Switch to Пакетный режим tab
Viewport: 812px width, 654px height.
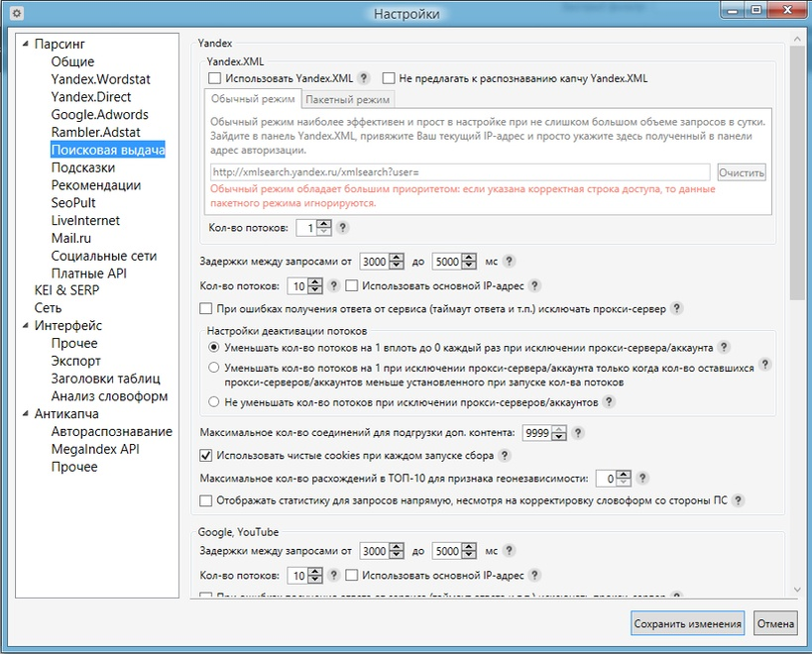[x=347, y=99]
